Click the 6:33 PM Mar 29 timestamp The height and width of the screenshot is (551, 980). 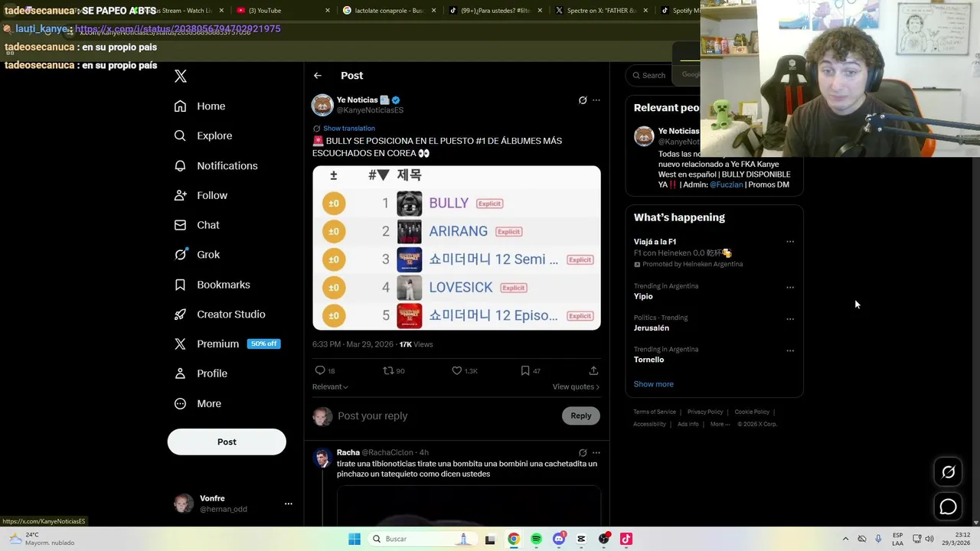click(x=353, y=344)
